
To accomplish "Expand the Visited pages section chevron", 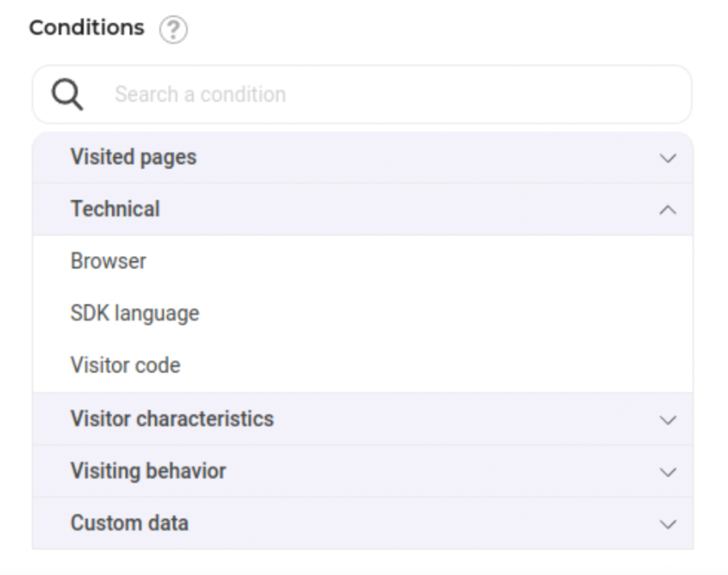I will pos(668,158).
